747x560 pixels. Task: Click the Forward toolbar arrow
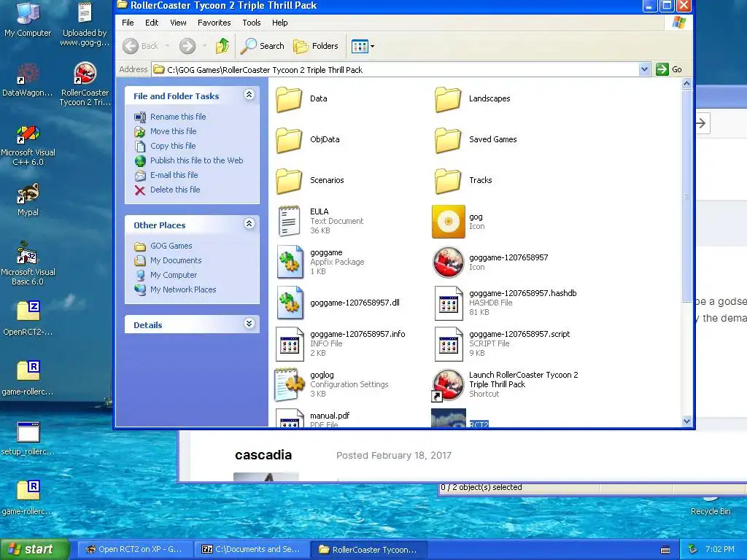[187, 46]
